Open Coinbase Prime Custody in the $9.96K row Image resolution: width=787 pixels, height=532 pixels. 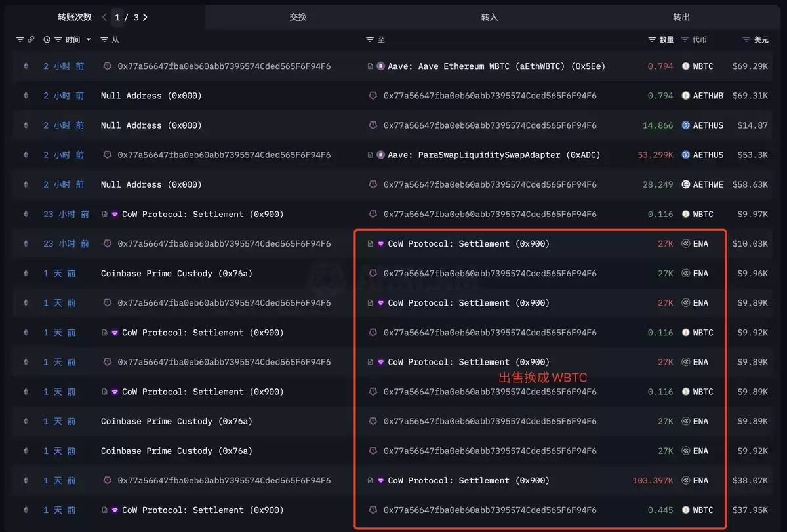pos(176,273)
